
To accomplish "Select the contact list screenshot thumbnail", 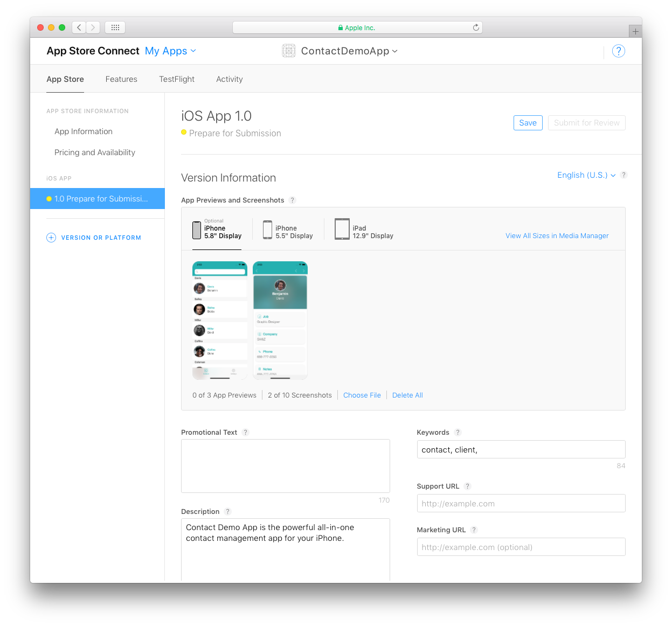I will (220, 321).
